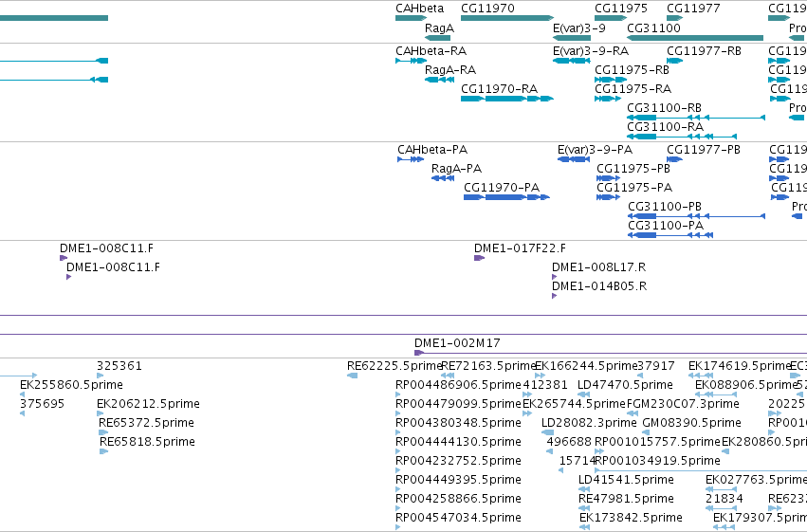
Task: Select EST label 375695
Action: tap(43, 404)
